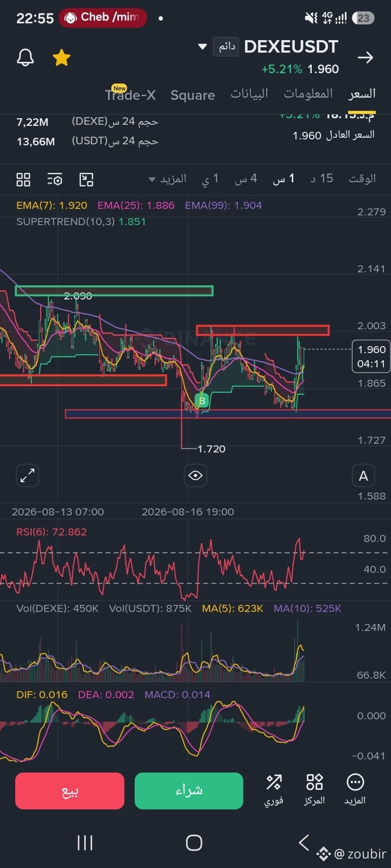Open the chart layout grid icon
The height and width of the screenshot is (868, 391).
[x=23, y=179]
